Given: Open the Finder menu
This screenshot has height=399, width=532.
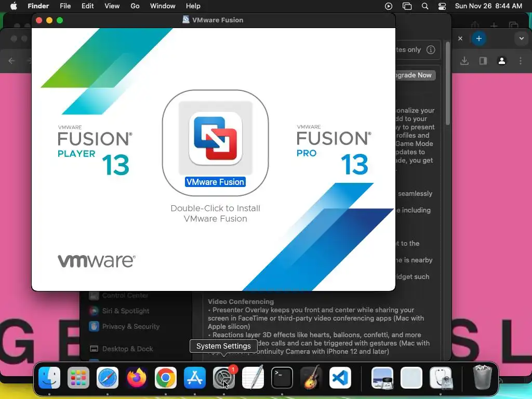Looking at the screenshot, I should [x=38, y=6].
